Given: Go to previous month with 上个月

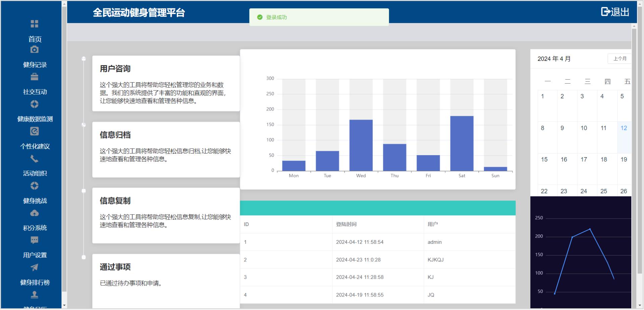Looking at the screenshot, I should (620, 59).
